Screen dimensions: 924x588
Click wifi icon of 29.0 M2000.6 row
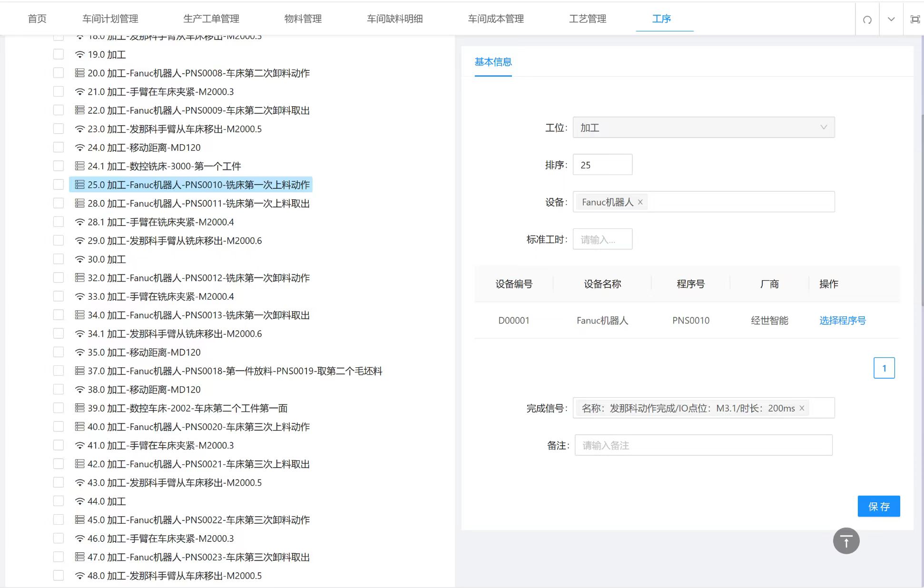pyautogui.click(x=80, y=241)
